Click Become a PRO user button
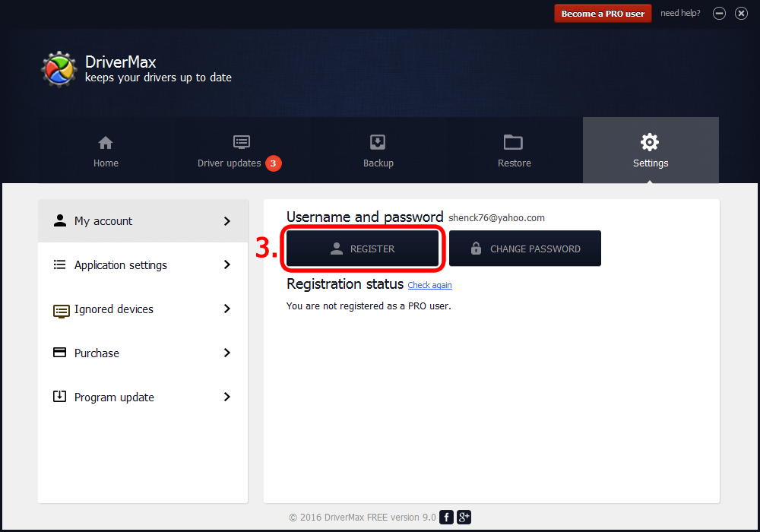Image resolution: width=760 pixels, height=532 pixels. tap(603, 14)
